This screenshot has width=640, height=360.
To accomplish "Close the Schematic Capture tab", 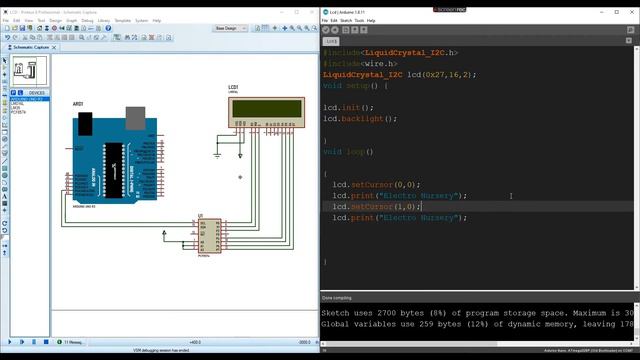I will (x=54, y=47).
